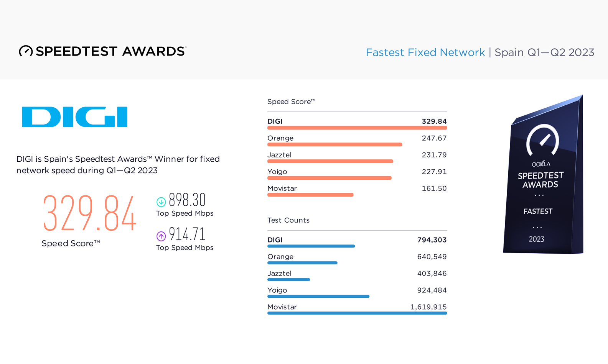
Task: Click the Spain Q1—Q2 2023 header text
Action: 544,52
